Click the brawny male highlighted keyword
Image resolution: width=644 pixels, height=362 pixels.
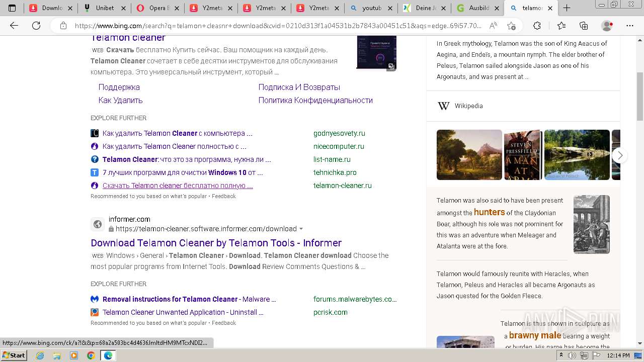click(535, 335)
